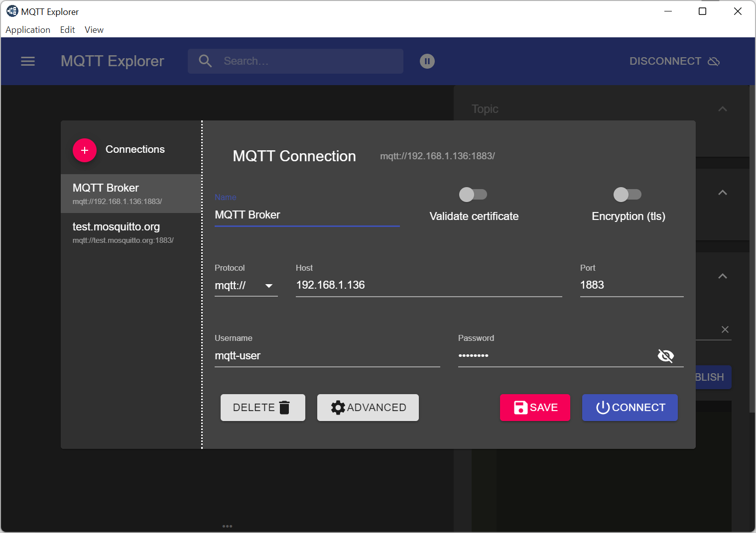Toggle Encryption (tls) switch
This screenshot has height=533, width=756.
(627, 194)
